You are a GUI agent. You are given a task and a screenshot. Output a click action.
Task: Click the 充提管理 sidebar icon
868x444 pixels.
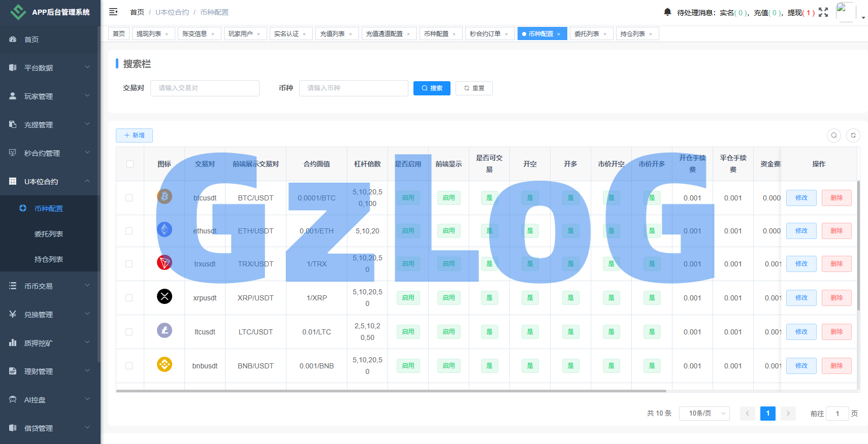pyautogui.click(x=13, y=124)
